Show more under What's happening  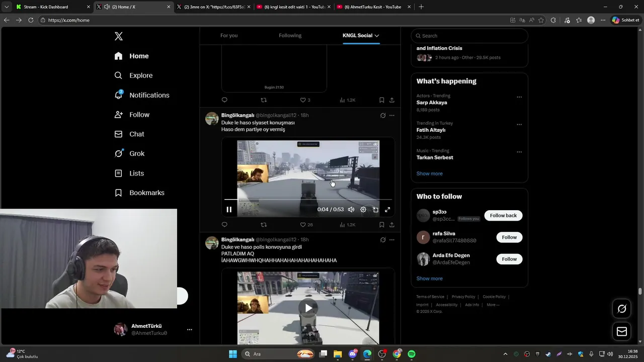coord(430,173)
